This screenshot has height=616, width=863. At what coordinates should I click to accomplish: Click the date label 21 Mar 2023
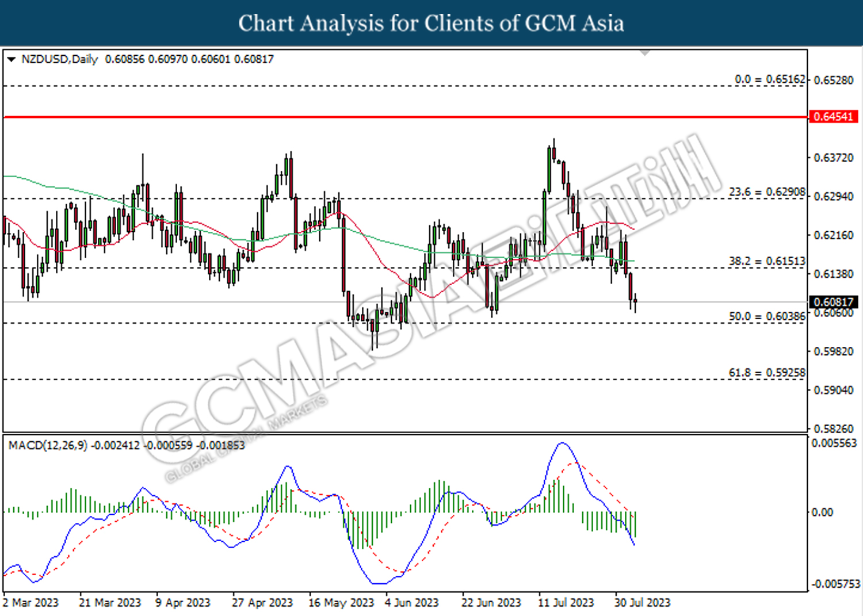pyautogui.click(x=110, y=602)
